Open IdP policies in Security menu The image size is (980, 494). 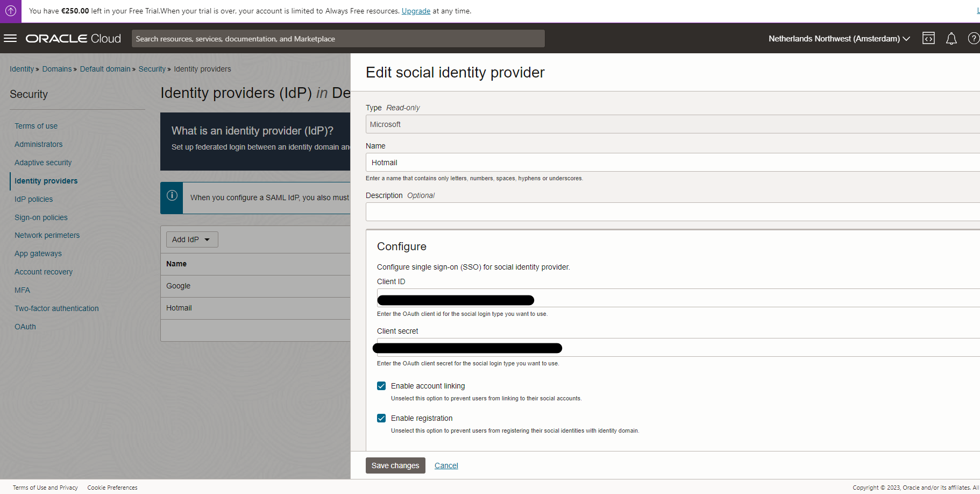point(33,199)
